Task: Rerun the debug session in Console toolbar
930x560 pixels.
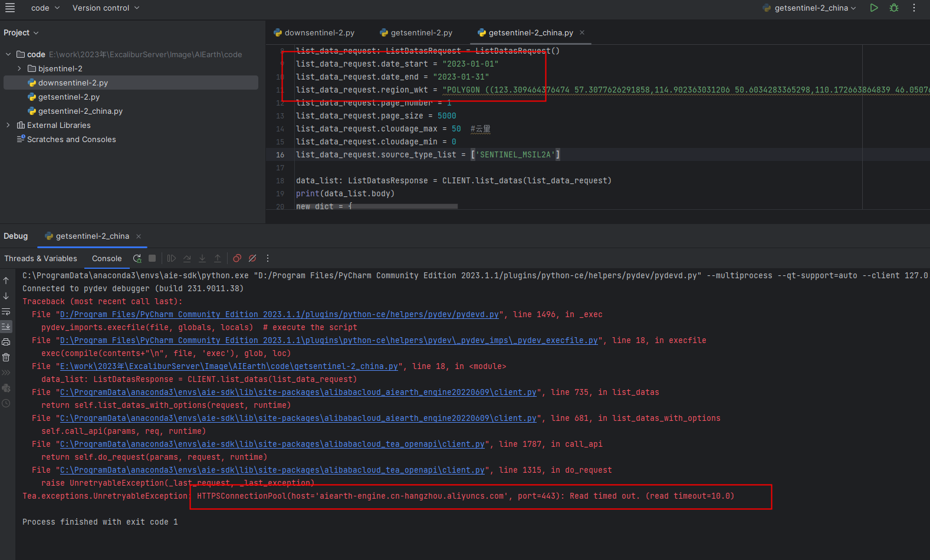Action: click(137, 258)
